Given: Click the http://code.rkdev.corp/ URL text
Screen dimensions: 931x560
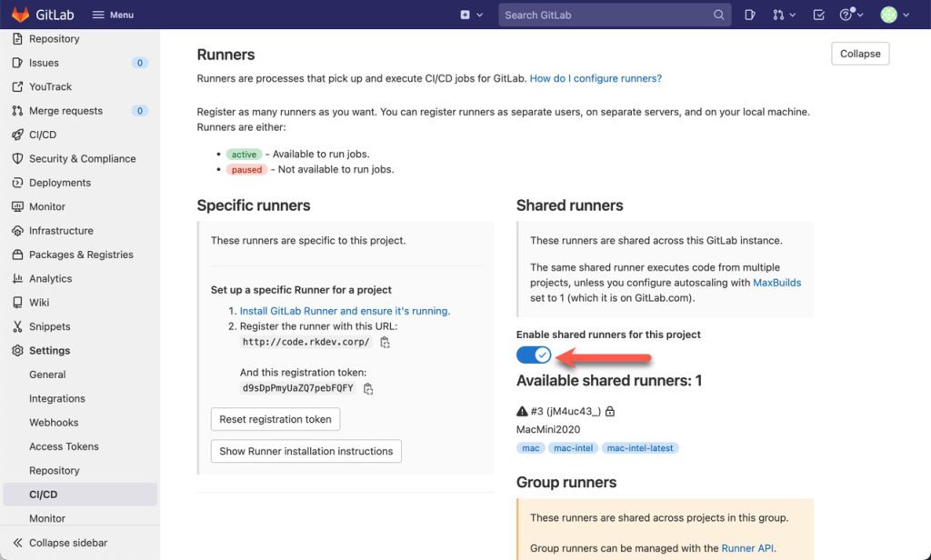Looking at the screenshot, I should 305,342.
